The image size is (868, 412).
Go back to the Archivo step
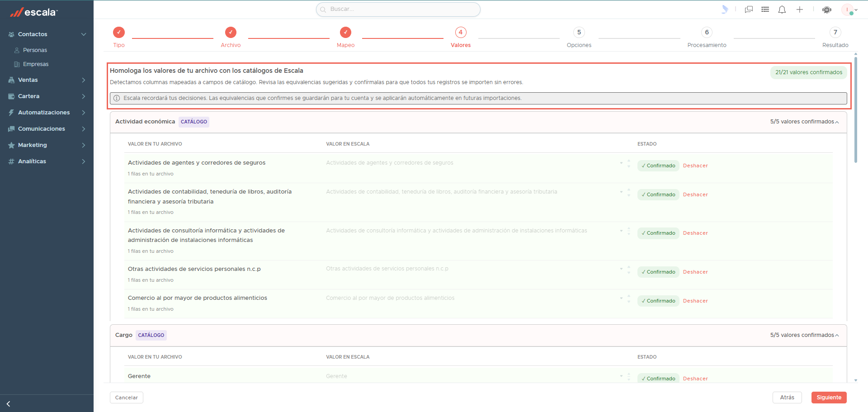[x=231, y=37]
